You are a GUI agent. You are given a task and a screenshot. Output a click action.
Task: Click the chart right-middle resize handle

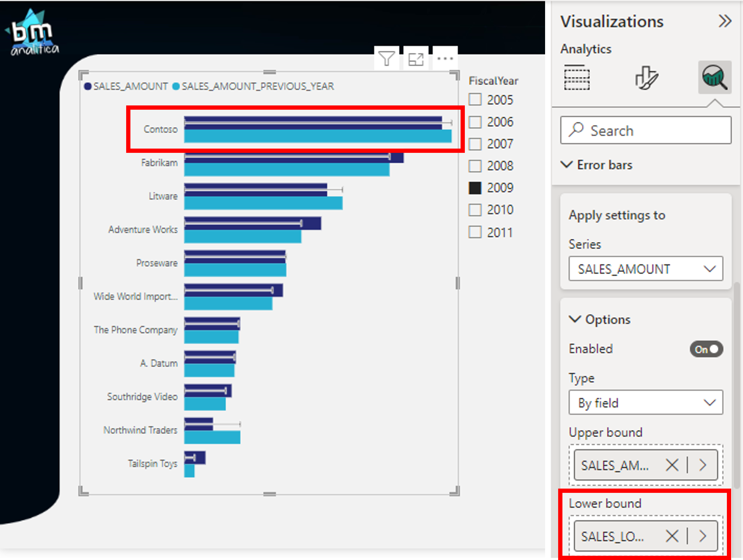point(458,283)
